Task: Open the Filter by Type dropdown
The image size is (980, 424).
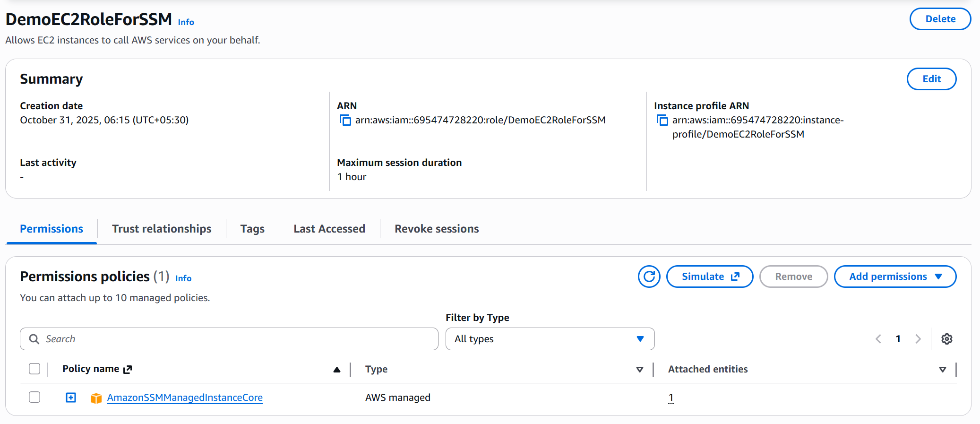Action: (x=550, y=339)
